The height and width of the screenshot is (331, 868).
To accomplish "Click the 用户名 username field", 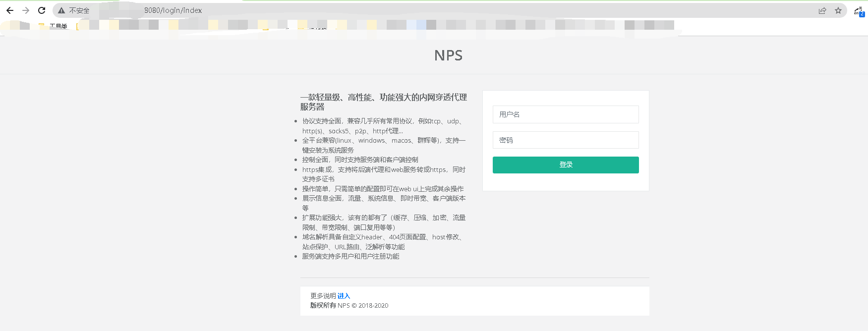I will pyautogui.click(x=566, y=114).
